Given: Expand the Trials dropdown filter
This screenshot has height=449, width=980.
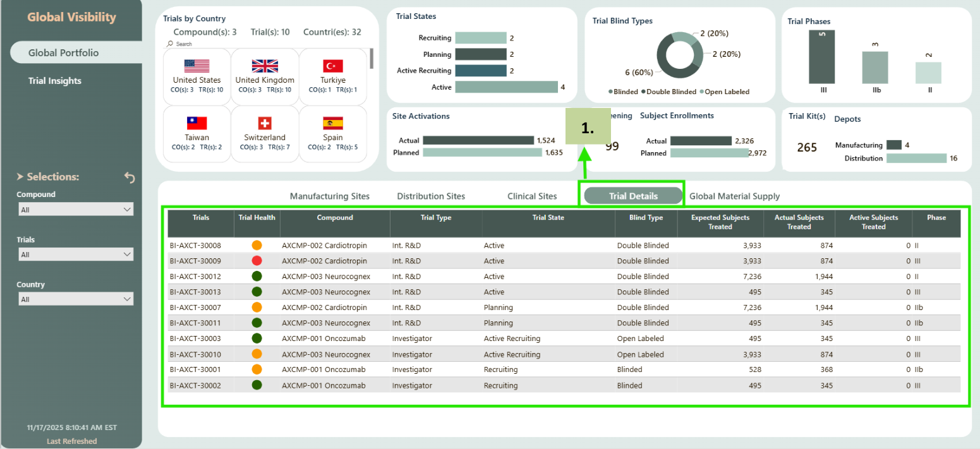Looking at the screenshot, I should pyautogui.click(x=75, y=254).
